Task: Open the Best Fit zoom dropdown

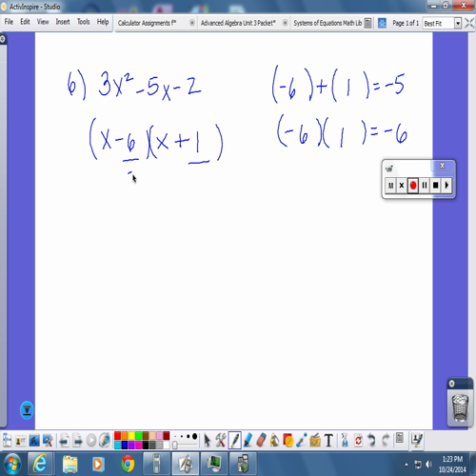Action: point(458,23)
